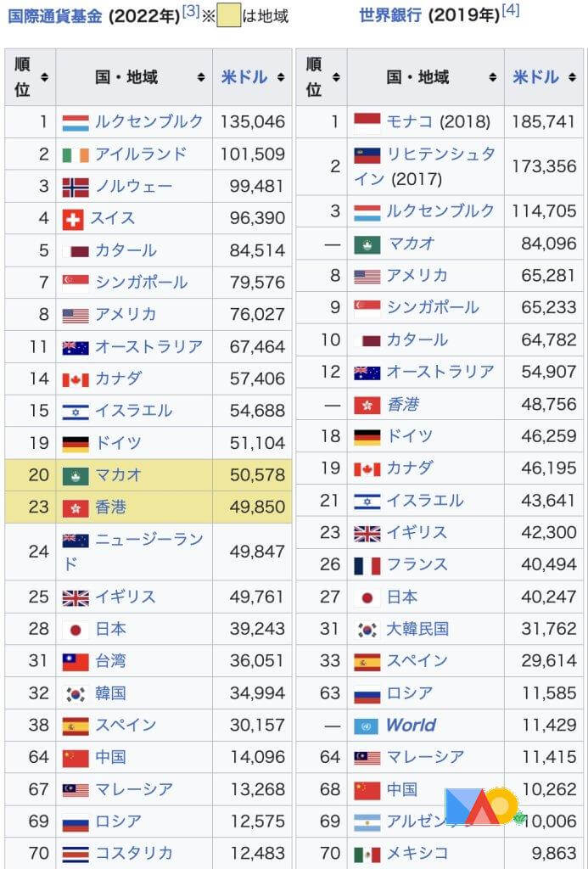588x869 pixels.
Task: Click the yellow 地域 legend color box
Action: (229, 17)
